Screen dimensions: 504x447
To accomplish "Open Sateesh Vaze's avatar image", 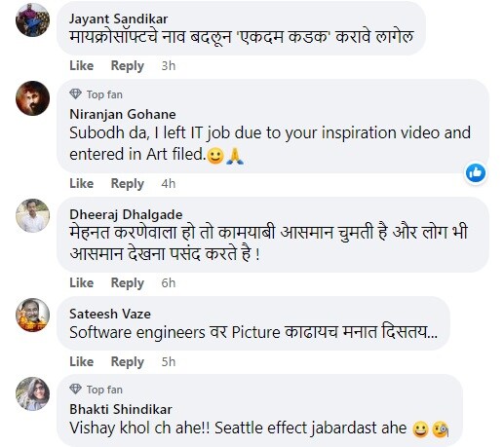I will coord(32,315).
